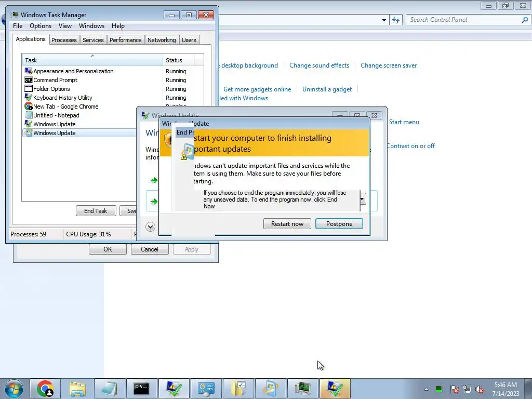Switch to Windows Update globe taskbar icon

pyautogui.click(x=270, y=389)
